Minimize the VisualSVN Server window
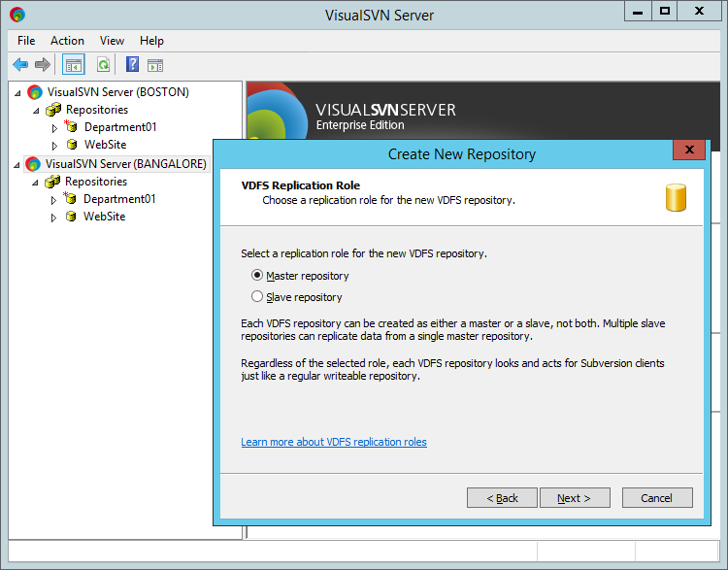 (638, 11)
